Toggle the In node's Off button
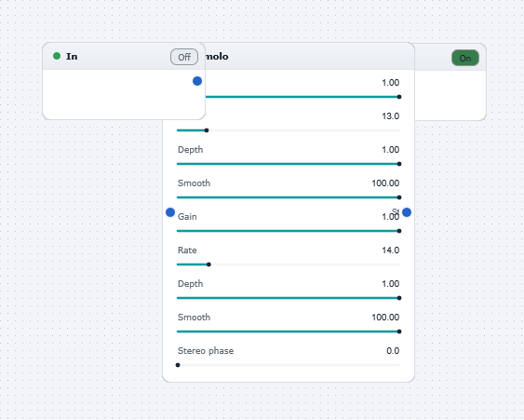The height and width of the screenshot is (420, 524). [x=184, y=57]
